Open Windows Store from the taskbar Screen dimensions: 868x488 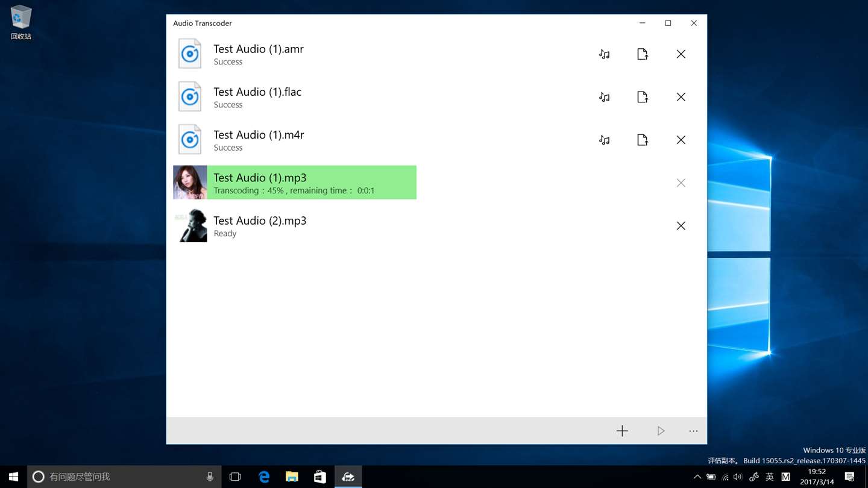point(319,477)
